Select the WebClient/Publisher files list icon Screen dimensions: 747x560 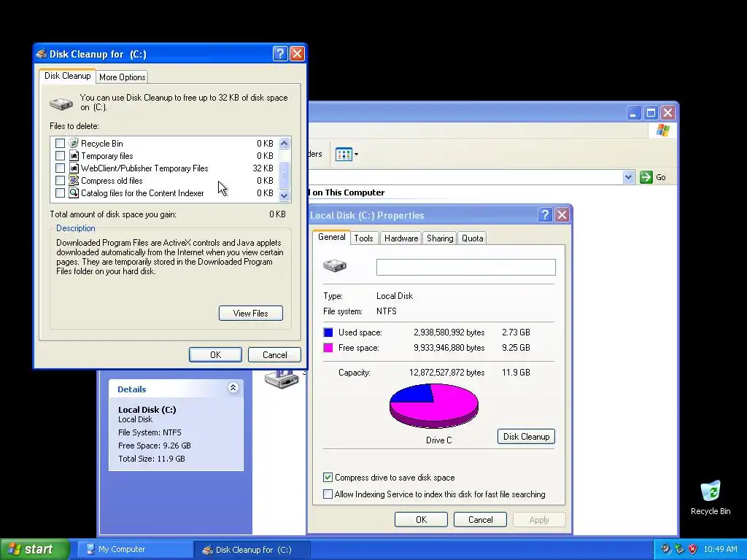pyautogui.click(x=74, y=168)
